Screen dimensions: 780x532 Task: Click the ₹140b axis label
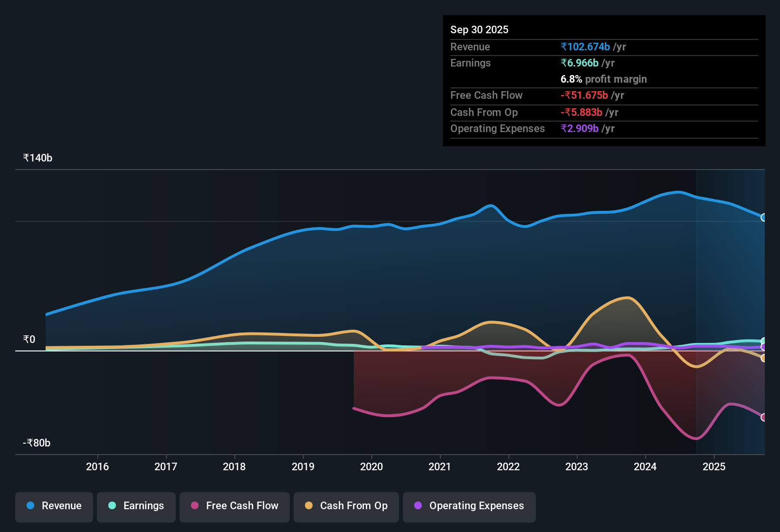(37, 158)
